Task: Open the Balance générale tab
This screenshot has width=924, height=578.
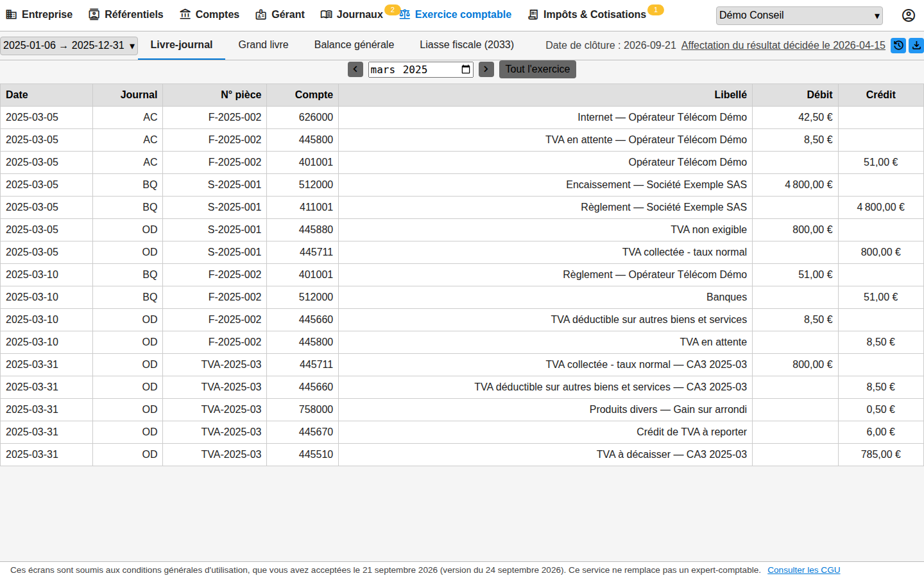Action: (x=354, y=45)
